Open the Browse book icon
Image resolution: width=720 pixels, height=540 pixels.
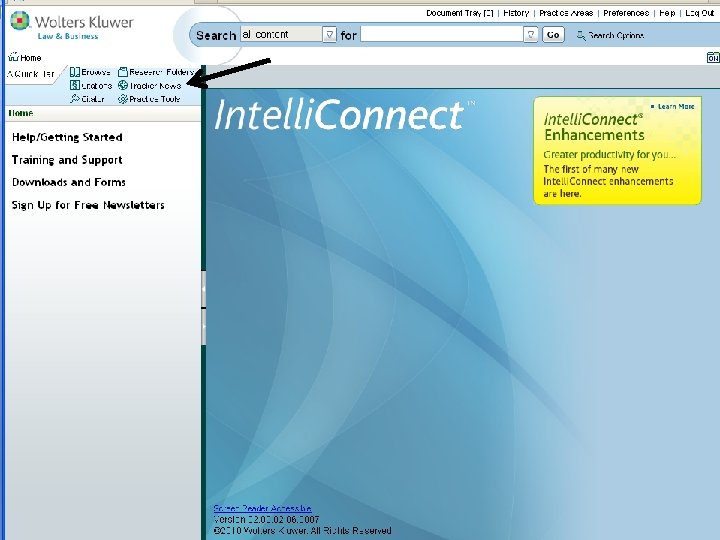click(x=75, y=72)
